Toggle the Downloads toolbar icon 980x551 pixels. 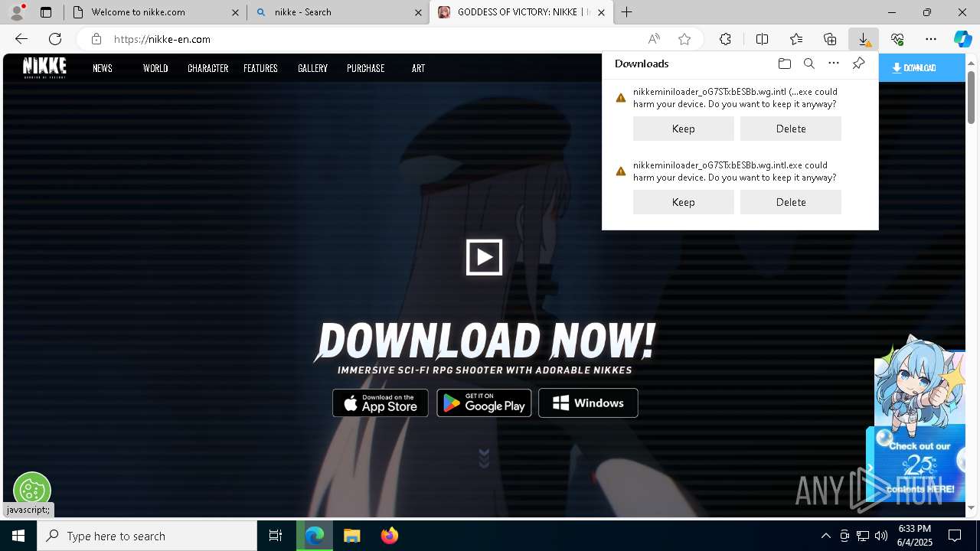point(864,39)
